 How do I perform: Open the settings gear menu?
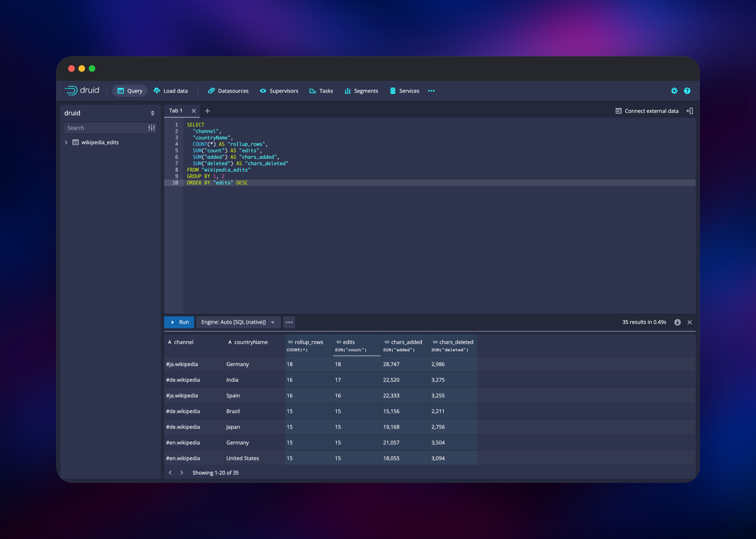coord(674,91)
